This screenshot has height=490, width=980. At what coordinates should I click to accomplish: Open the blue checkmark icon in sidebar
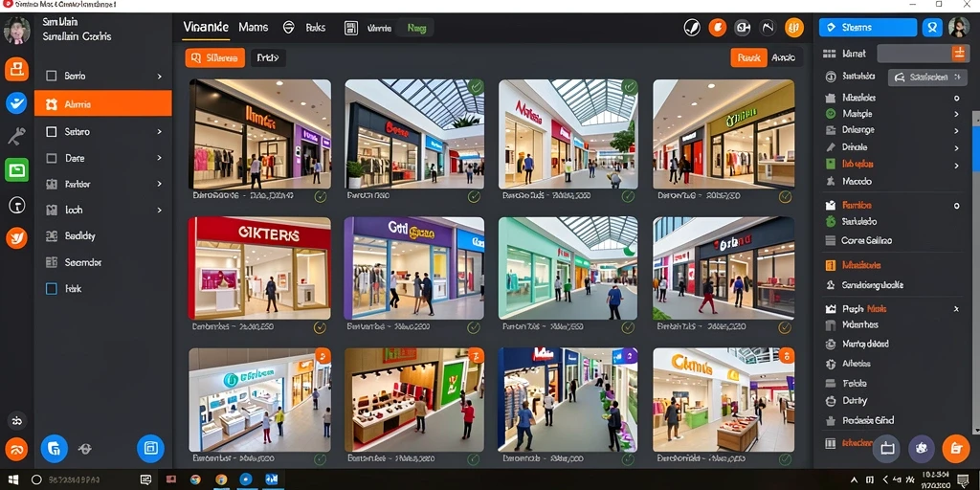[x=16, y=102]
